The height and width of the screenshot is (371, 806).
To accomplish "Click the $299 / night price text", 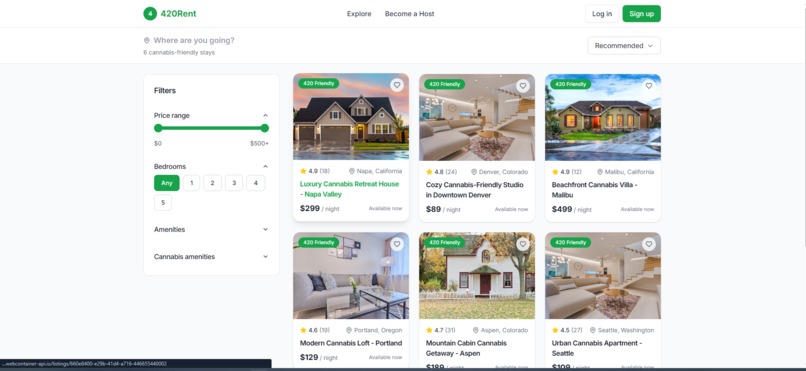I will pos(320,209).
